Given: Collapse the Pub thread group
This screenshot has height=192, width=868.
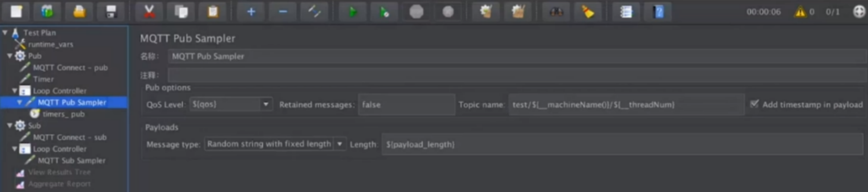Looking at the screenshot, I should pos(9,56).
